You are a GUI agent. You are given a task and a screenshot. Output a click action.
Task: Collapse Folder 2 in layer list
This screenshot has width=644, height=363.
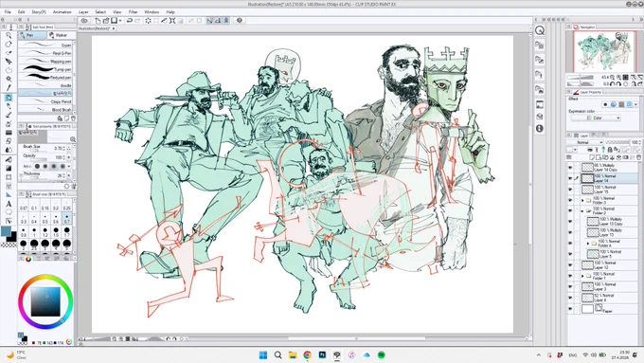coord(582,211)
